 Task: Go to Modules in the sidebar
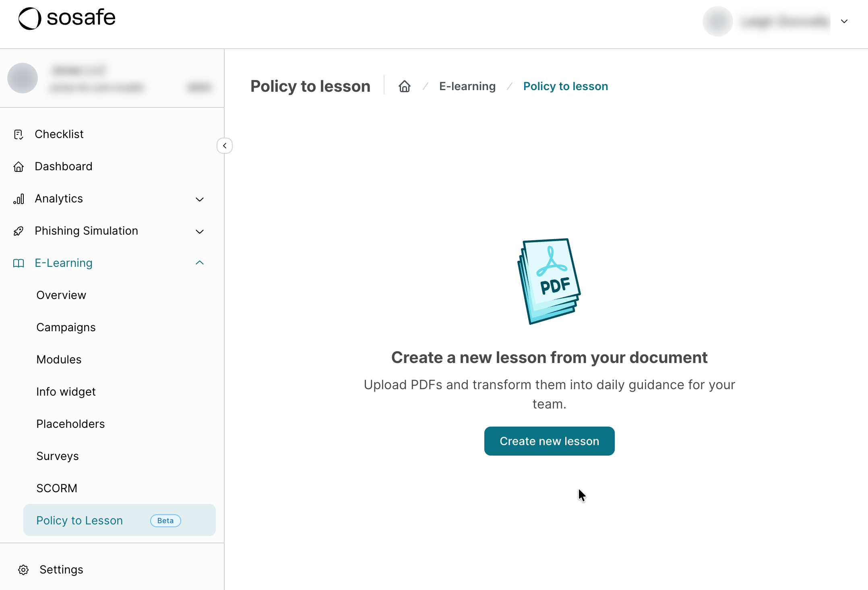59,360
